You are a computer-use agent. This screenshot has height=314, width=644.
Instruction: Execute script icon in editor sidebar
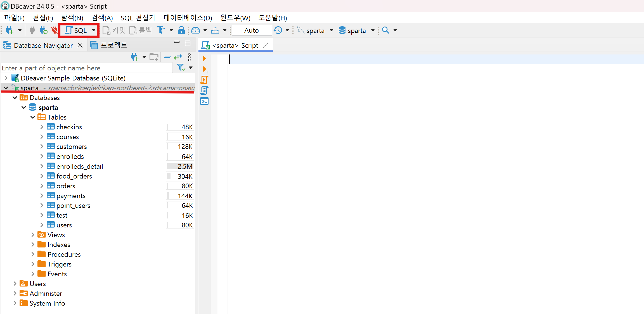(204, 80)
